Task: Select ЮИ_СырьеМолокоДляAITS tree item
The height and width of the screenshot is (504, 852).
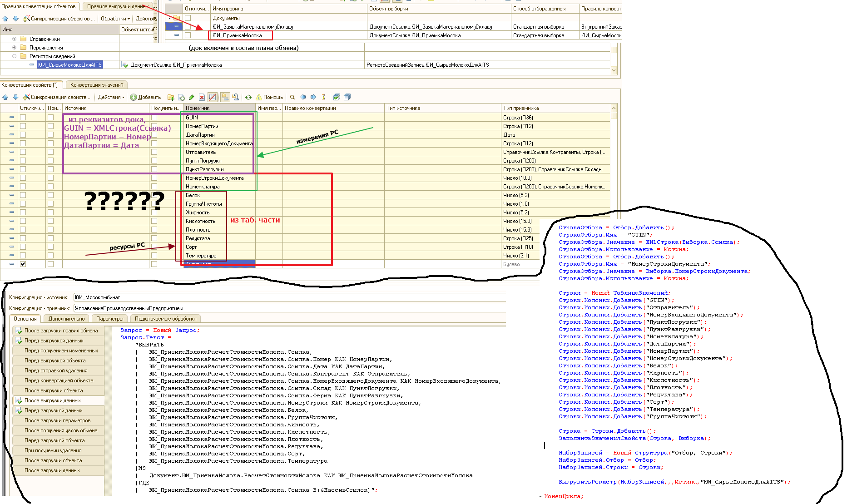Action: pos(70,65)
